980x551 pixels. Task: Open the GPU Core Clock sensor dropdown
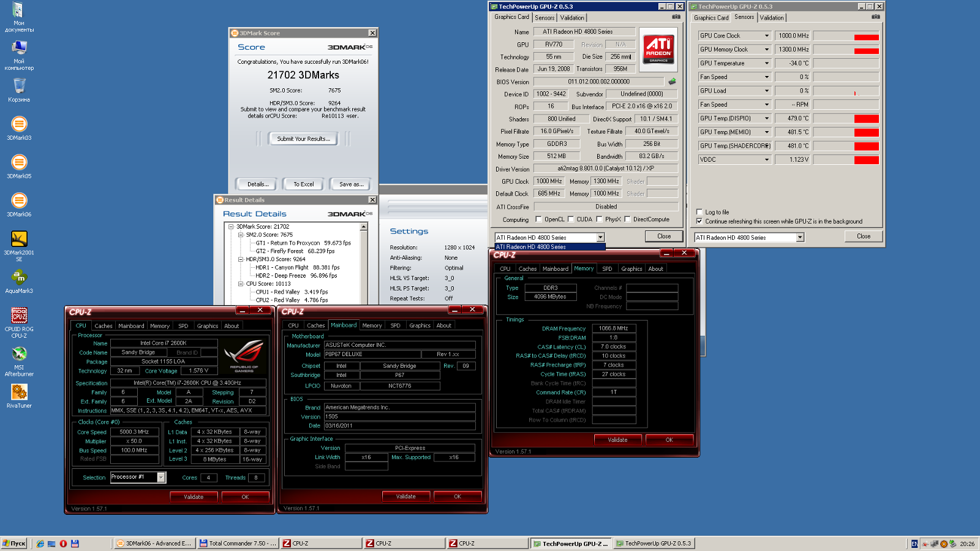click(x=766, y=36)
